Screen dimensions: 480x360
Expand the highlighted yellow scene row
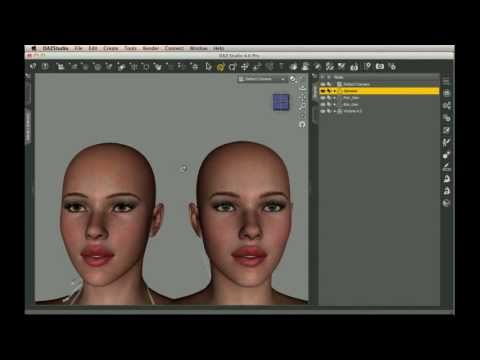(335, 91)
